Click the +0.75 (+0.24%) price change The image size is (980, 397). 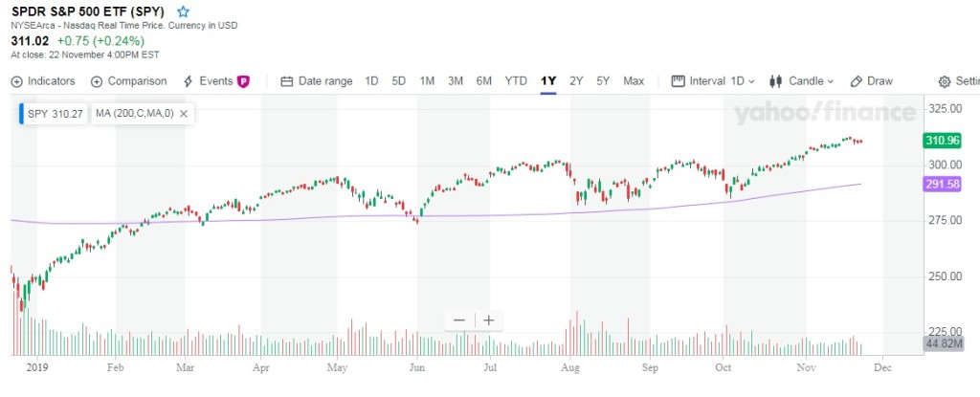(x=100, y=40)
